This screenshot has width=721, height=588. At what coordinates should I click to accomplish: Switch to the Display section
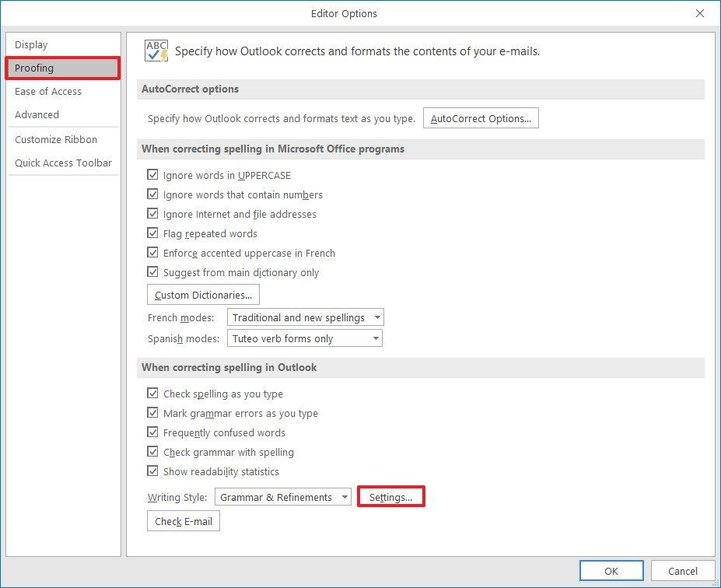[31, 44]
